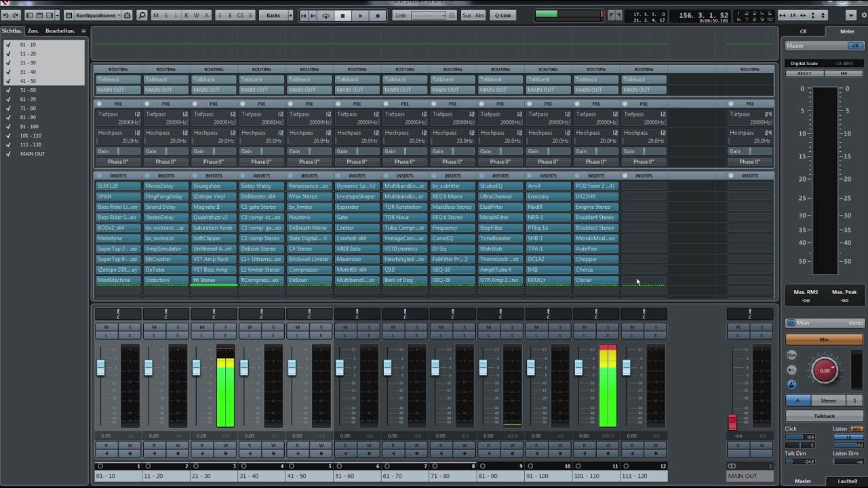Toggle the Main channel power icon
This screenshot has height=488, width=868.
pos(791,323)
